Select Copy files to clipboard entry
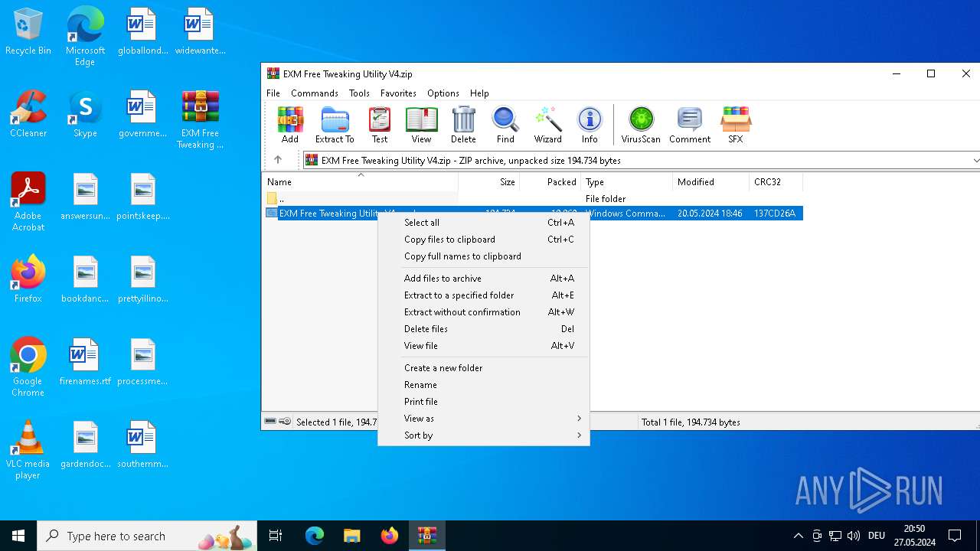The height and width of the screenshot is (551, 980). coord(449,240)
